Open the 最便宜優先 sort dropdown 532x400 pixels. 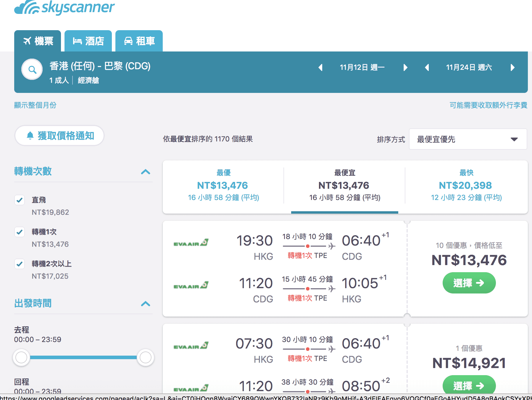[x=468, y=139]
